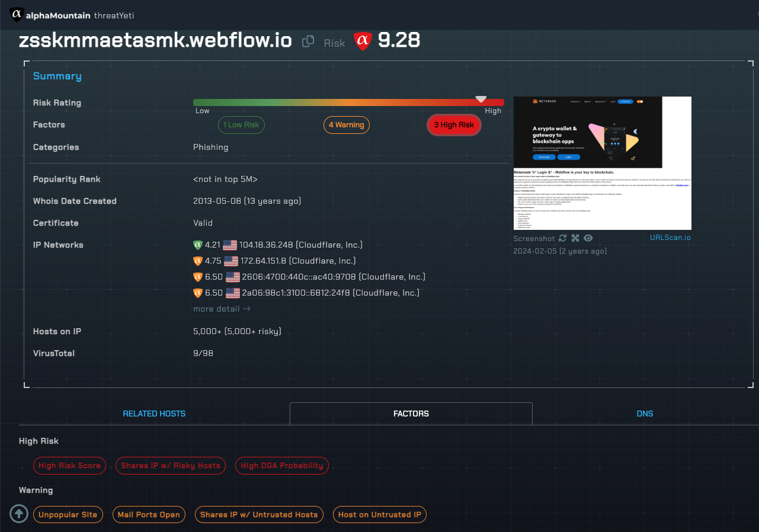Screen dimensions: 759x532
Task: Select the Factors tab
Action: pos(411,414)
